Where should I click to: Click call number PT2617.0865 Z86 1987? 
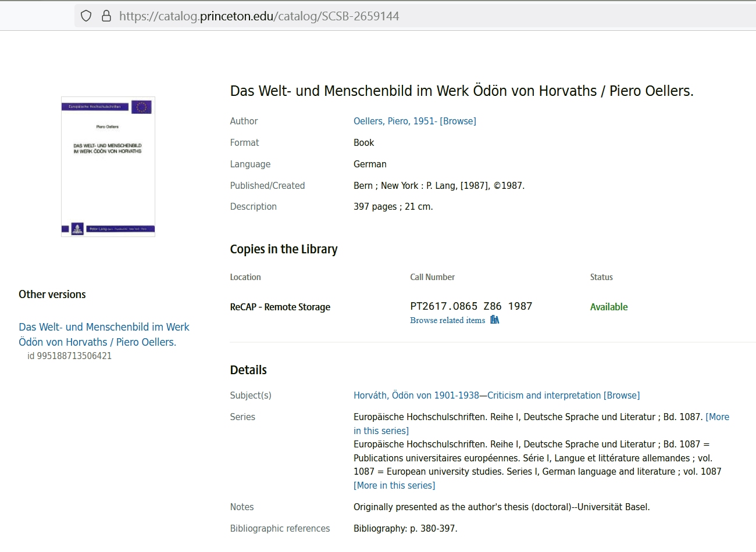click(x=471, y=306)
